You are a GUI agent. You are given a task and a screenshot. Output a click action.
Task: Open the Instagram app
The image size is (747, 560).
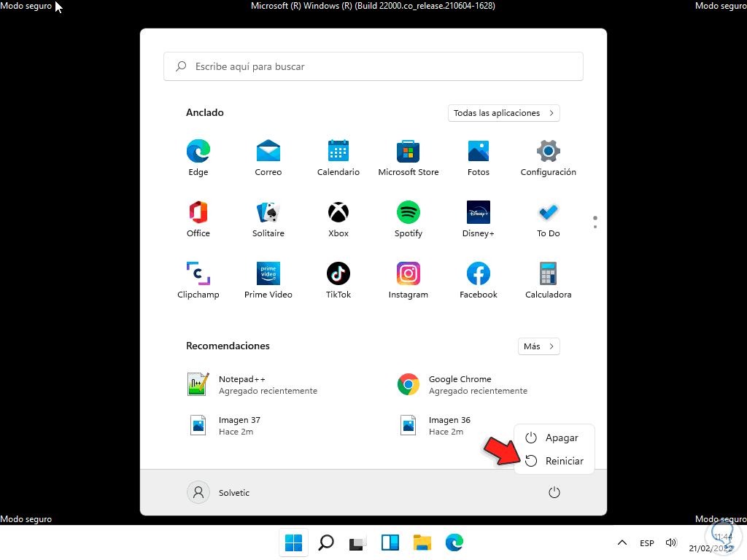tap(409, 281)
